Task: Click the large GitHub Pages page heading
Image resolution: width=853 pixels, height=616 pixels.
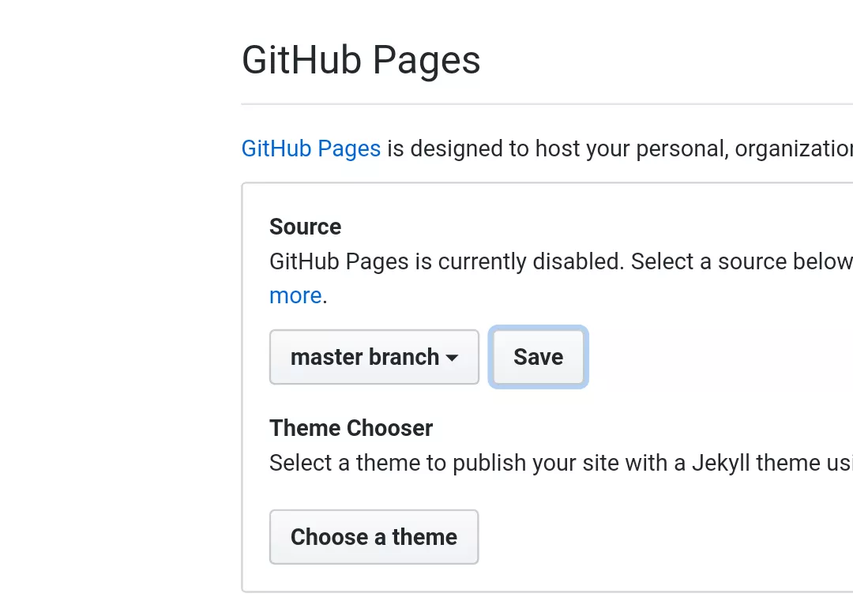Action: point(361,60)
